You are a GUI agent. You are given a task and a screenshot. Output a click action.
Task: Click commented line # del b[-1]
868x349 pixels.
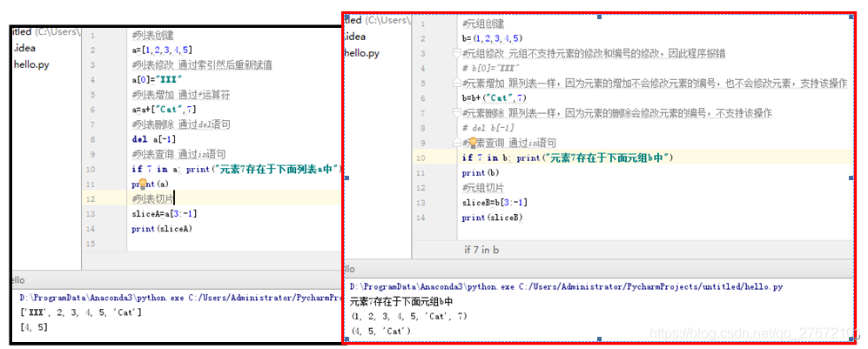[x=488, y=128]
